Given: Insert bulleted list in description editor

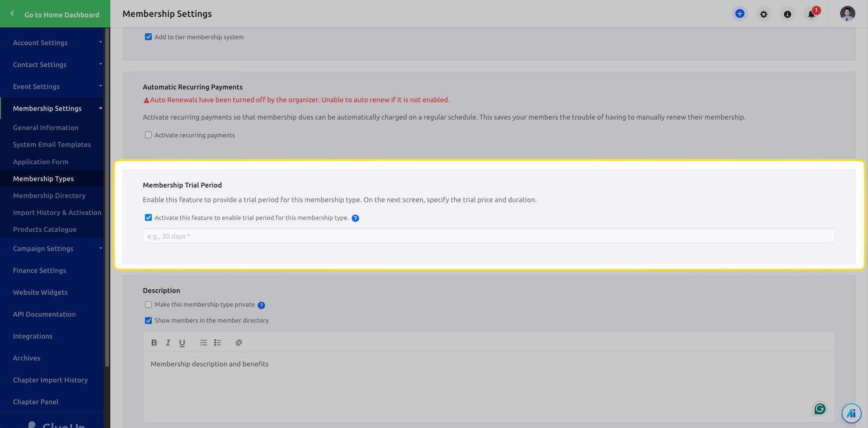Looking at the screenshot, I should click(x=217, y=343).
